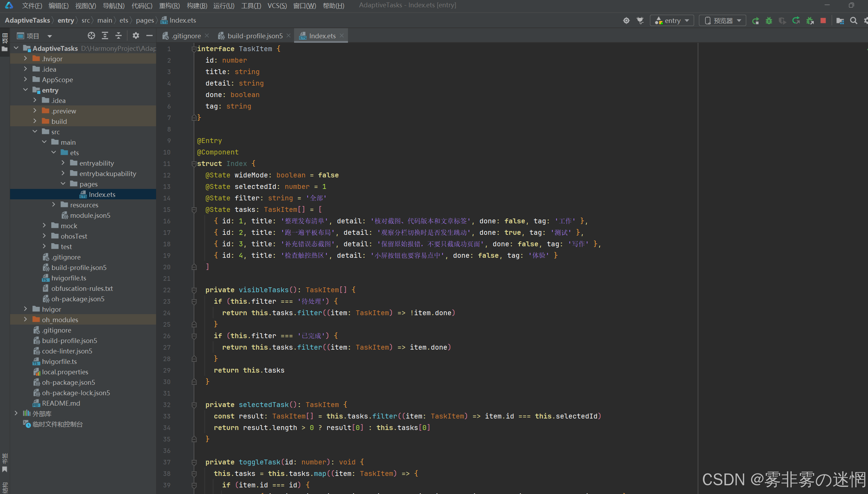
Task: Click the DevEco Studio logo icon
Action: point(9,5)
